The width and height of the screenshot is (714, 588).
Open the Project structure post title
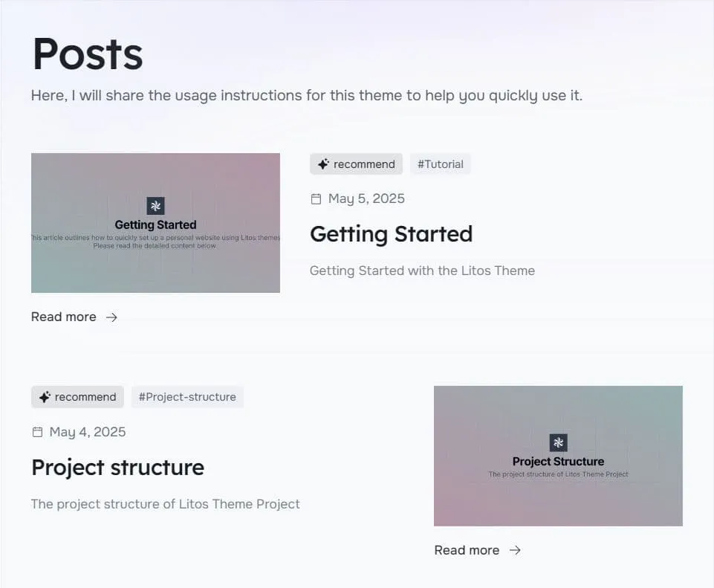(117, 468)
